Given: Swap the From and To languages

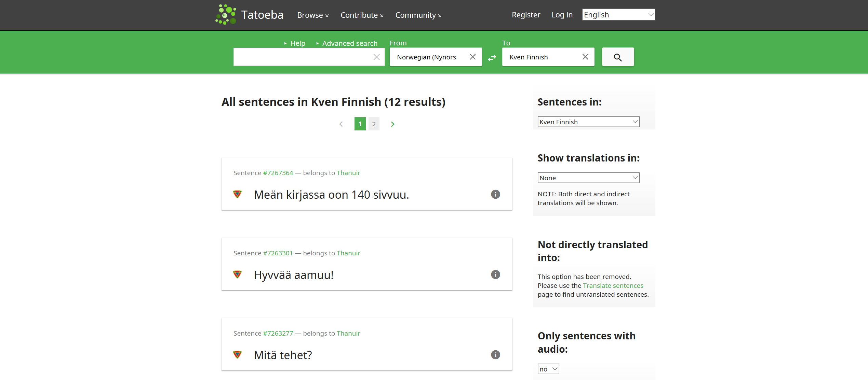Looking at the screenshot, I should (492, 58).
